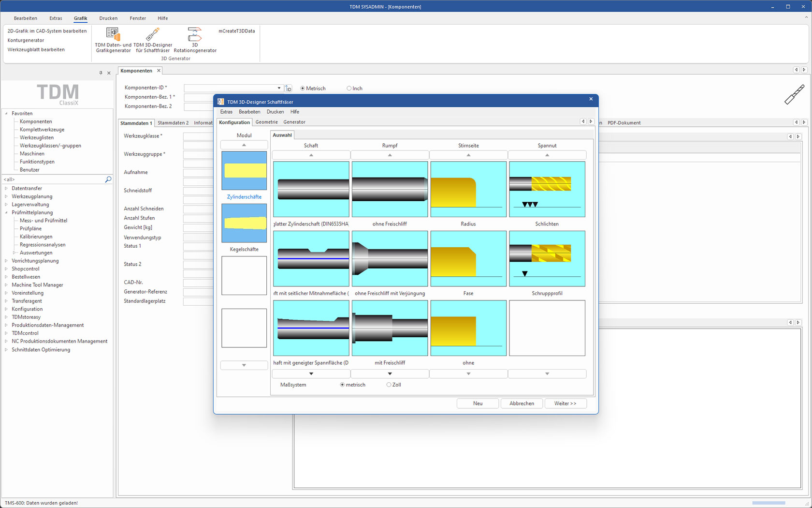The width and height of the screenshot is (812, 508).
Task: Click the tool icon at top right of Komponenten
Action: click(x=794, y=94)
